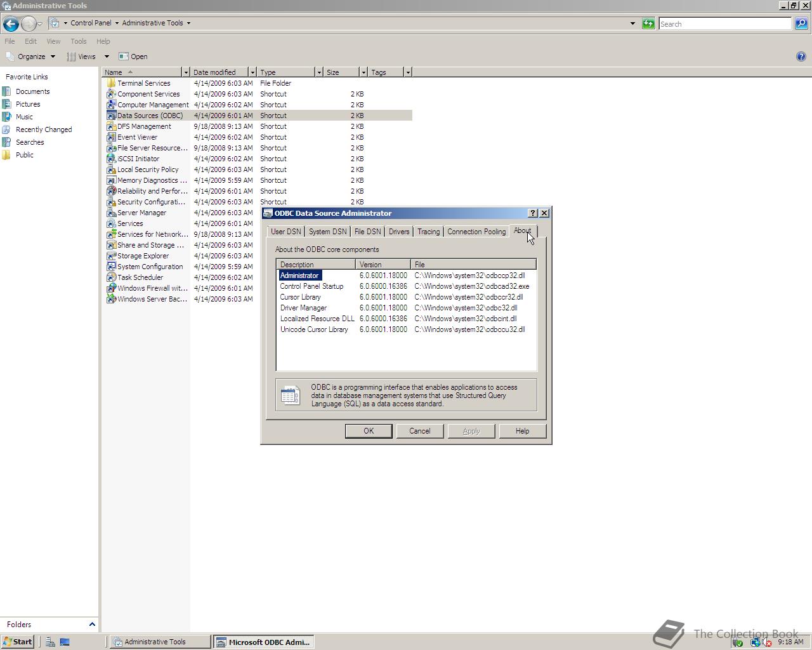Select the Reliability and Performance icon
Screen dimensions: 812x650
(111, 191)
